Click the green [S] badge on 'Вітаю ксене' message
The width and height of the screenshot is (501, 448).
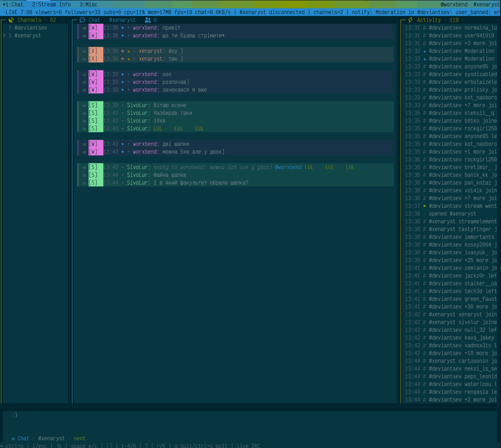[96, 105]
